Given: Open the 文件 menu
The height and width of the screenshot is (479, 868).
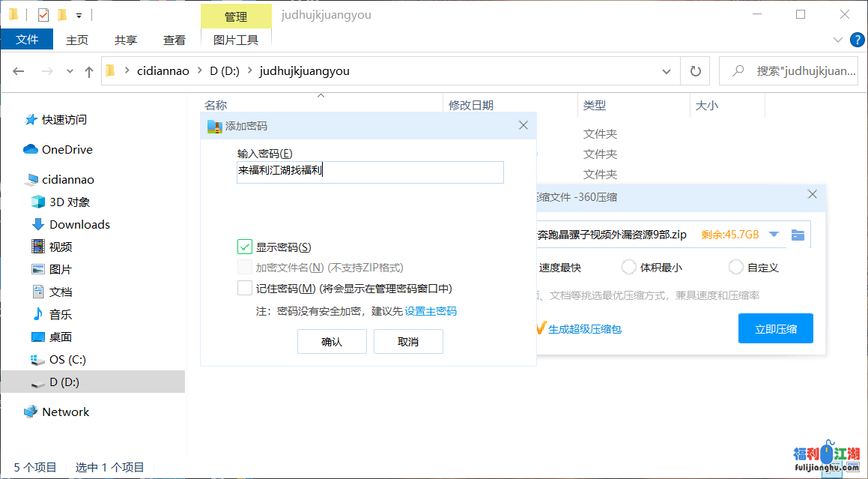Looking at the screenshot, I should point(27,40).
